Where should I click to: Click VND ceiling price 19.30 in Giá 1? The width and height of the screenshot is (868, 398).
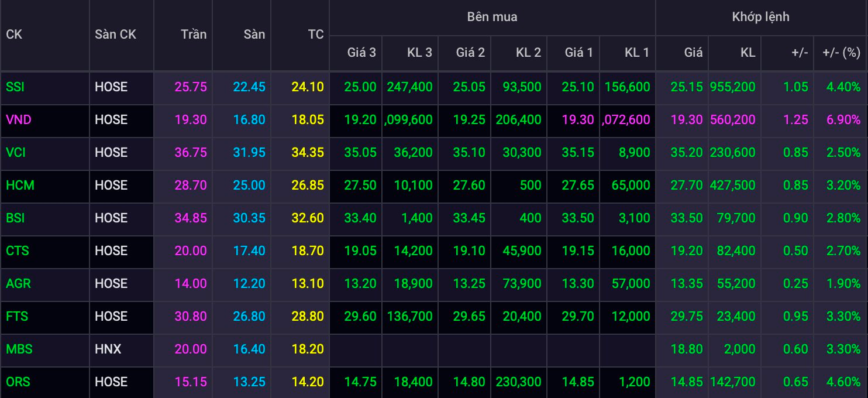click(578, 120)
